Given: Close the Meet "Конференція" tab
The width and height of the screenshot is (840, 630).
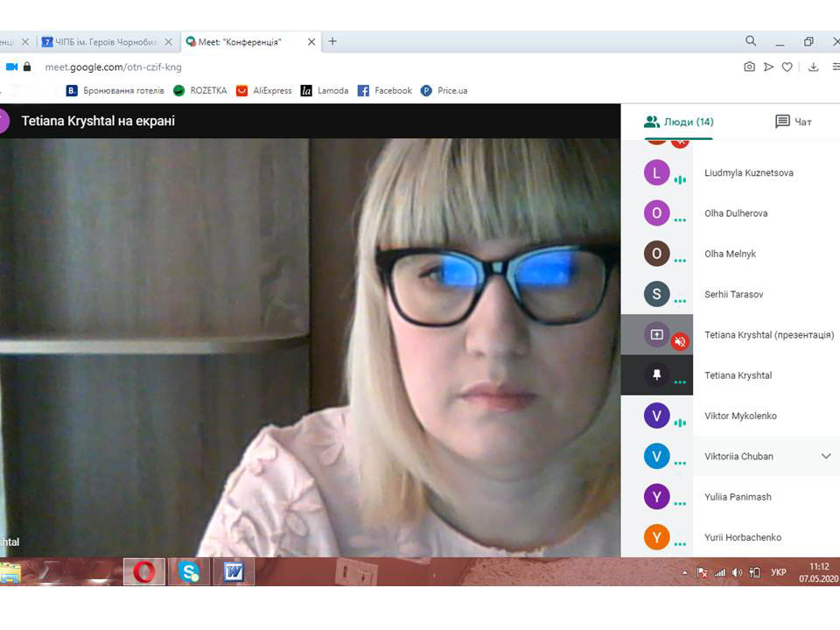Looking at the screenshot, I should click(x=311, y=42).
